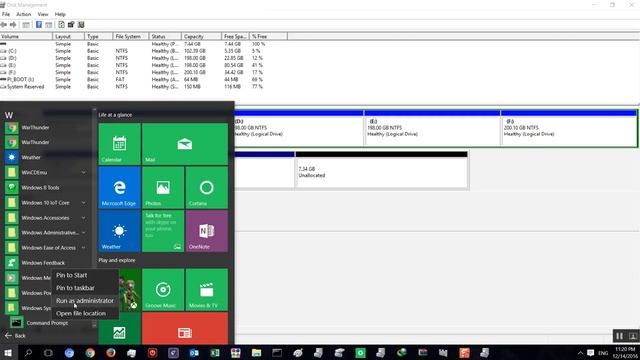
Task: Click the Refresh page icon in the toolbar
Action: click(x=61, y=25)
